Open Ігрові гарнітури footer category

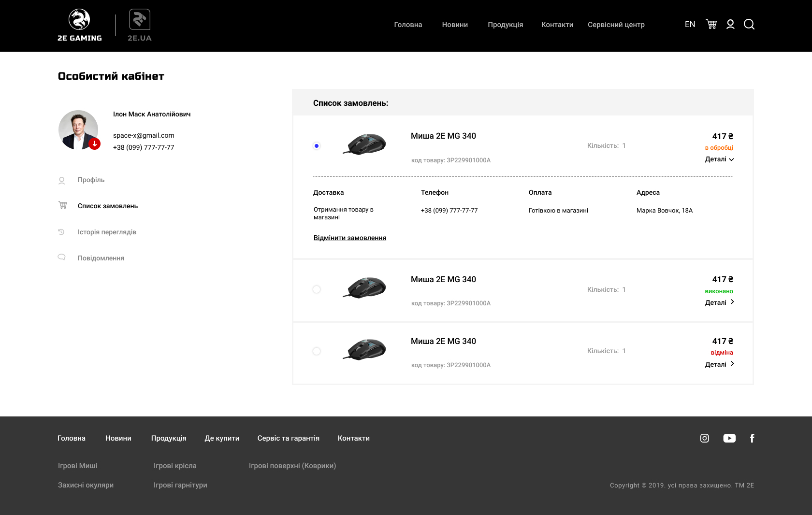pyautogui.click(x=180, y=485)
